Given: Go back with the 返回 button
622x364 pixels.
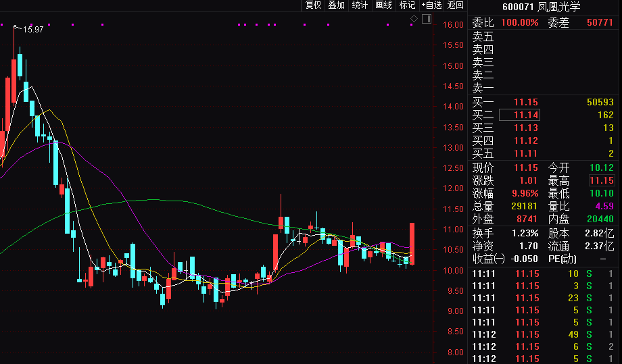Looking at the screenshot, I should (x=456, y=5).
